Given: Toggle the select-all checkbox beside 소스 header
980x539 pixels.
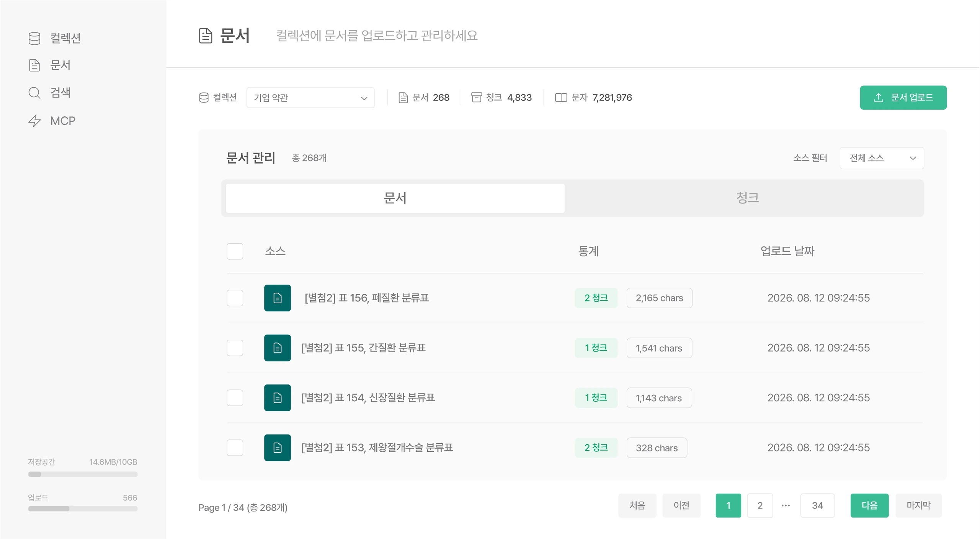Looking at the screenshot, I should [x=235, y=251].
